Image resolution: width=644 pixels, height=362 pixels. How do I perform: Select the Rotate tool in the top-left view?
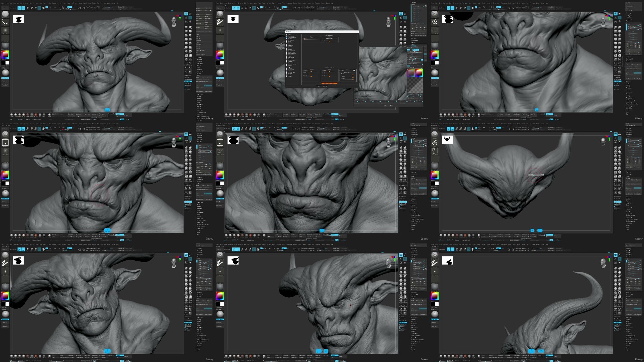coord(36,8)
